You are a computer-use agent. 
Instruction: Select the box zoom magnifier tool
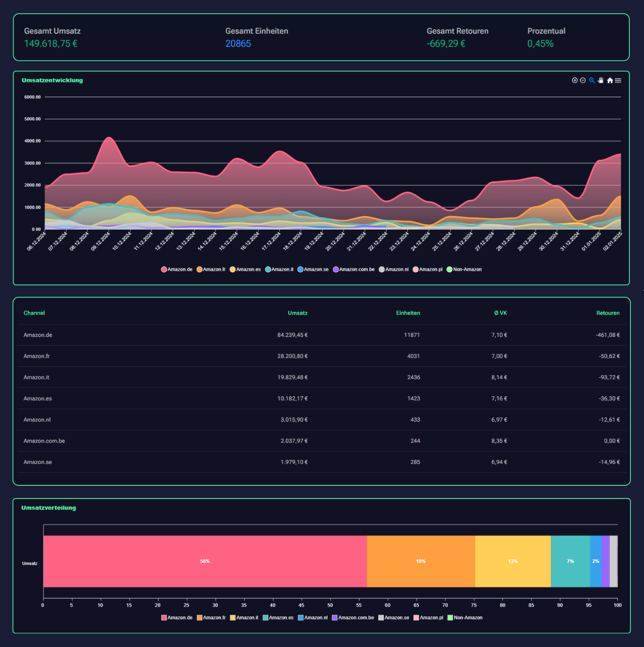click(592, 80)
